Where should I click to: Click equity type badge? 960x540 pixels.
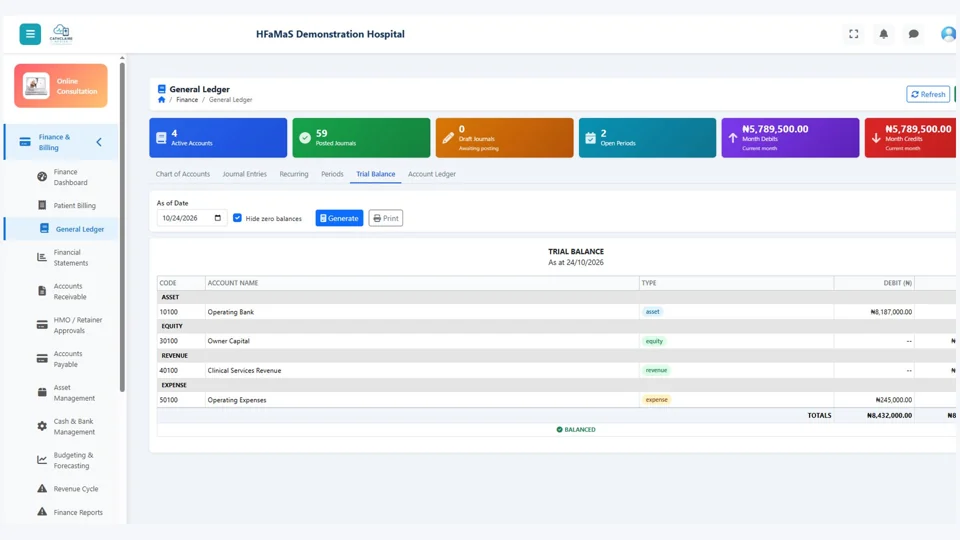654,341
